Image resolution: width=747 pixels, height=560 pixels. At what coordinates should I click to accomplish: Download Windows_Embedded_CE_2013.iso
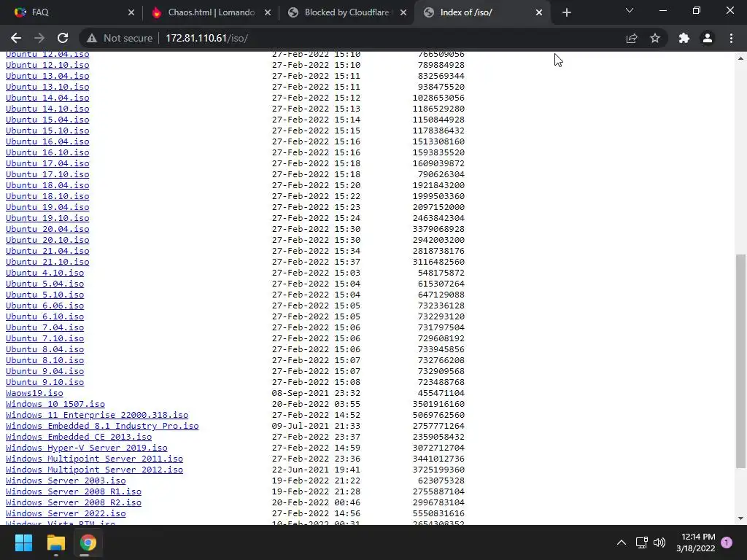click(79, 437)
